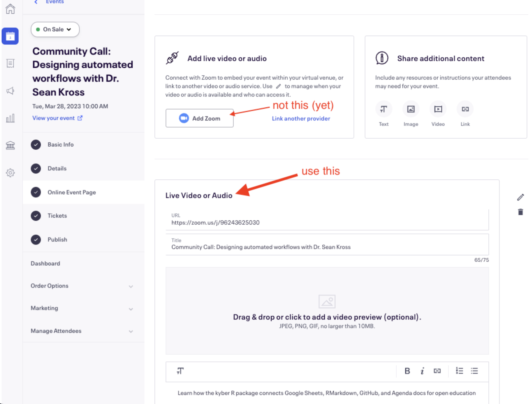The height and width of the screenshot is (404, 532).
Task: Click the Link another provider link
Action: [x=301, y=118]
